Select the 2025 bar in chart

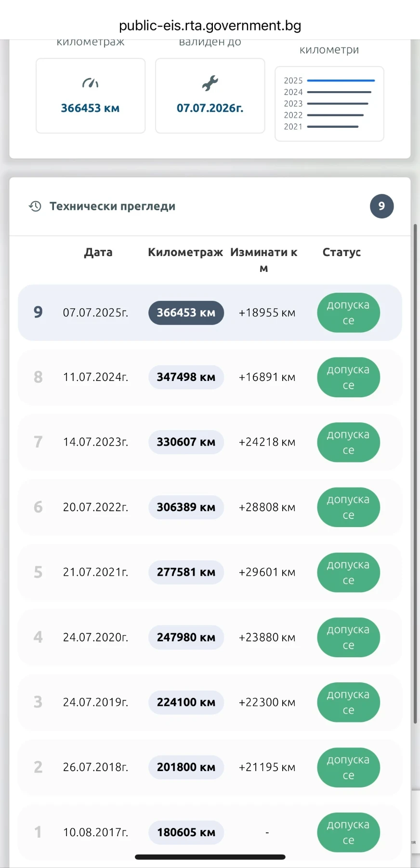pos(341,81)
